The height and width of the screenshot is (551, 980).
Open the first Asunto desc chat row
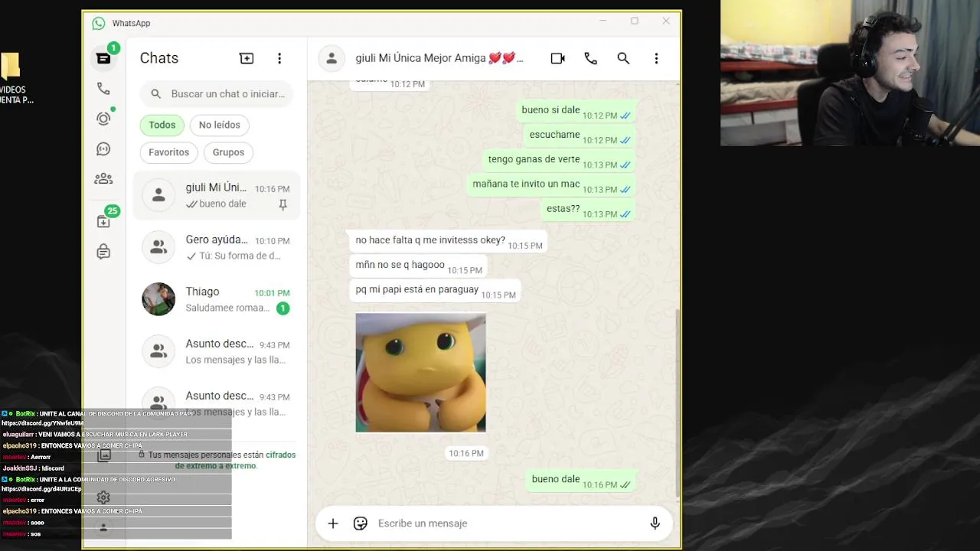217,351
